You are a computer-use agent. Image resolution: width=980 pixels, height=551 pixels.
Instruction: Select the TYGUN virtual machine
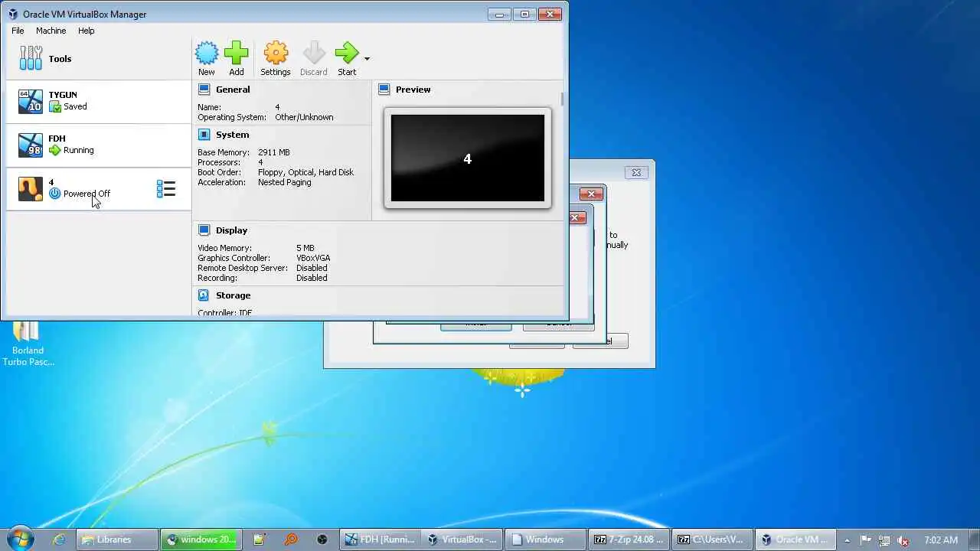(99, 101)
